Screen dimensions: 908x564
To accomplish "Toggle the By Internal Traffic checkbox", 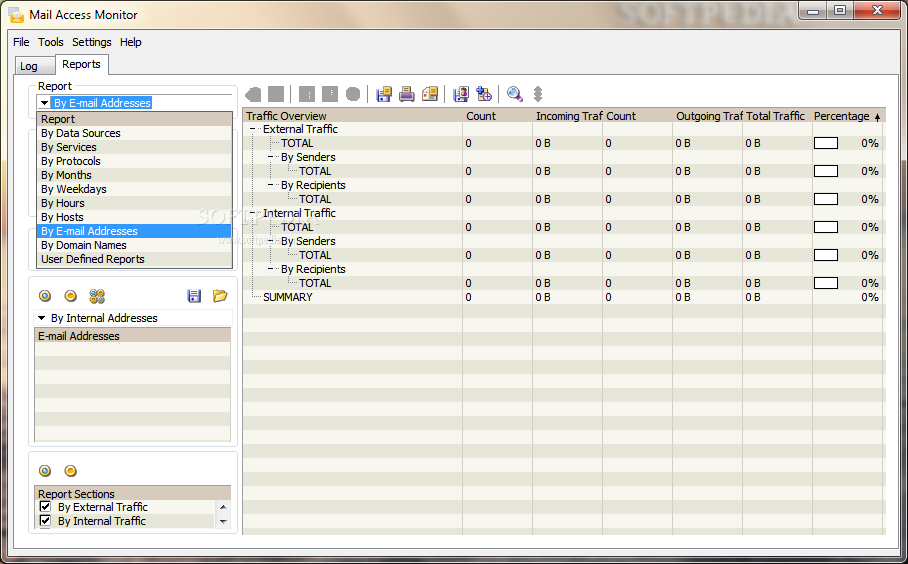I will pyautogui.click(x=45, y=521).
